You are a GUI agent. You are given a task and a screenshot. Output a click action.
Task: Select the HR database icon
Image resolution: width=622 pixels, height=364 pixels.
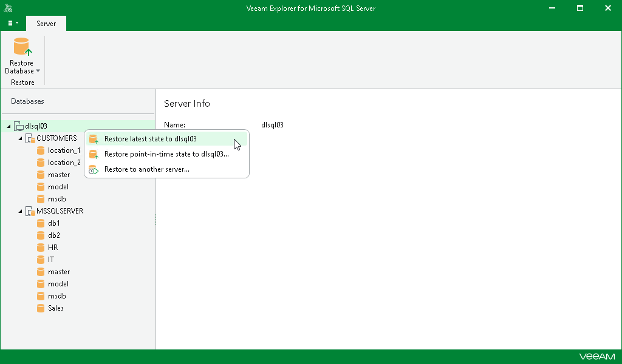[41, 247]
